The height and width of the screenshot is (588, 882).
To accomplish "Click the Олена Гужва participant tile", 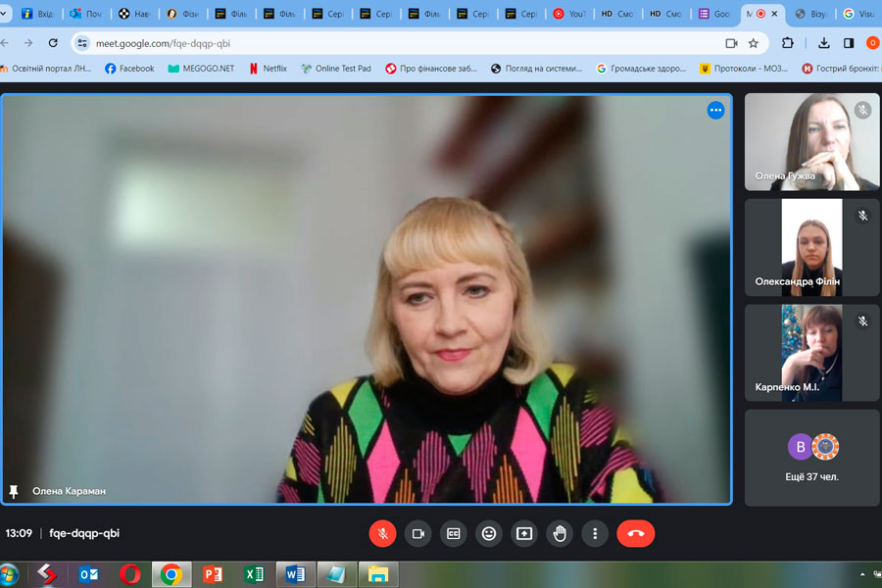I will click(x=811, y=141).
